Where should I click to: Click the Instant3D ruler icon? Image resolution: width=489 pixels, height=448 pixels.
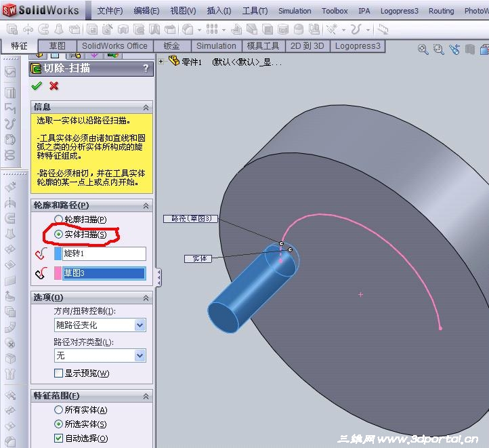pyautogui.click(x=383, y=29)
